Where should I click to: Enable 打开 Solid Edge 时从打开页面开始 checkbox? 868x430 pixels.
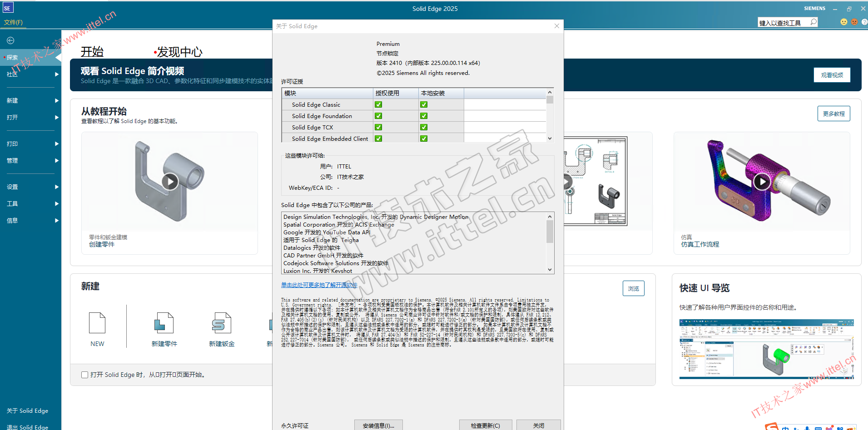coord(84,375)
